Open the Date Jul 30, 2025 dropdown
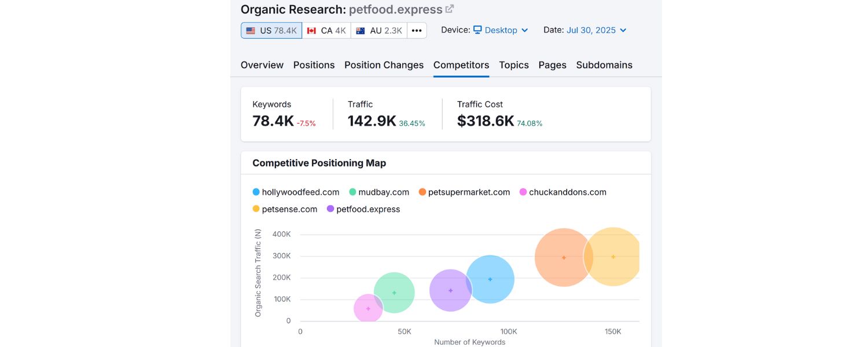Screen dimensions: 868x347 [x=596, y=30]
